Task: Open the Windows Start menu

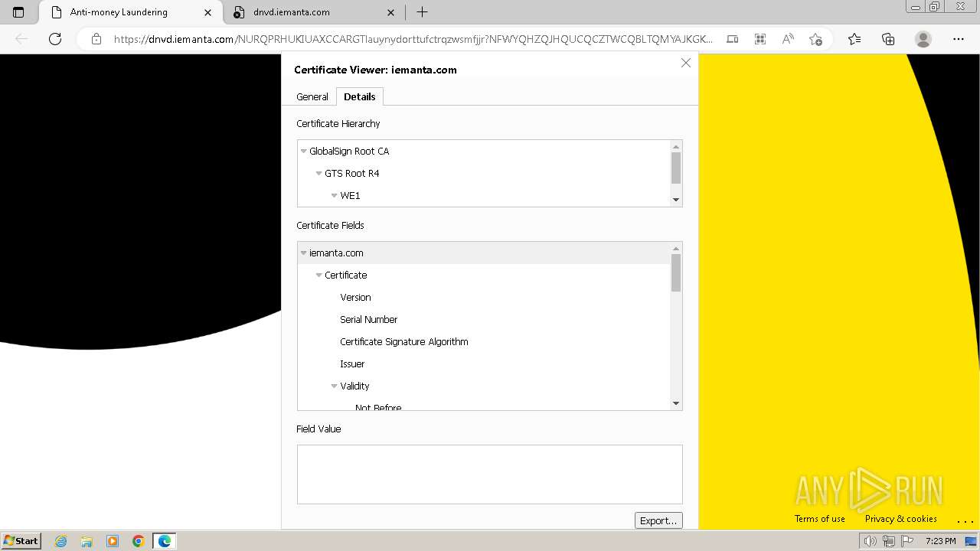Action: pyautogui.click(x=21, y=541)
